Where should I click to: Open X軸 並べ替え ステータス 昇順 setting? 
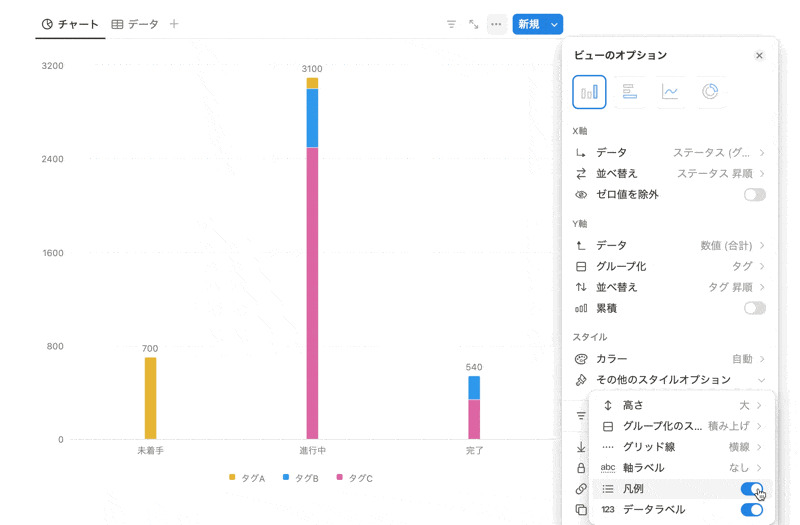point(669,173)
